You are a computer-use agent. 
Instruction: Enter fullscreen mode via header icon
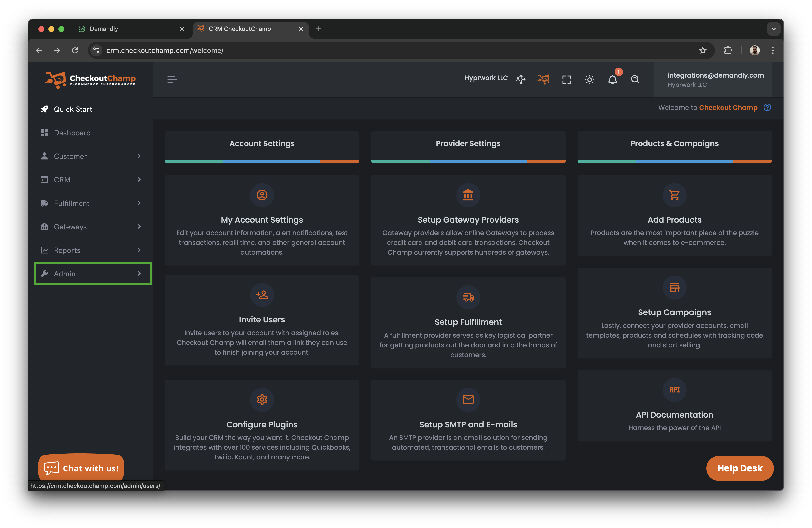(x=567, y=80)
